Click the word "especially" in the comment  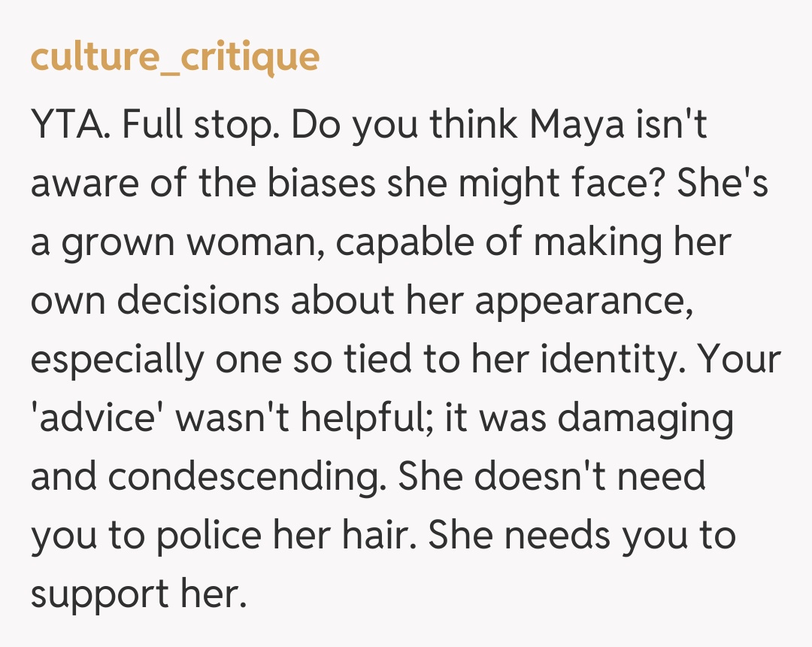[118, 360]
